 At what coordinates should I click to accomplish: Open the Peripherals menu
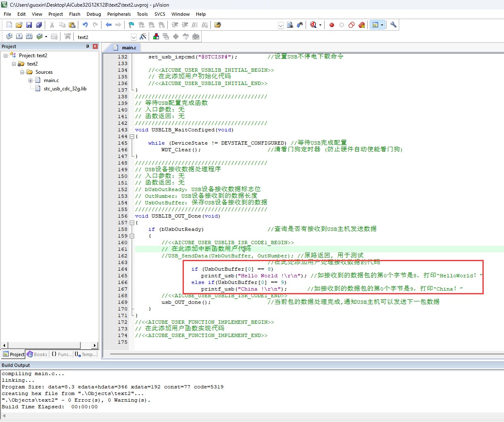point(119,14)
